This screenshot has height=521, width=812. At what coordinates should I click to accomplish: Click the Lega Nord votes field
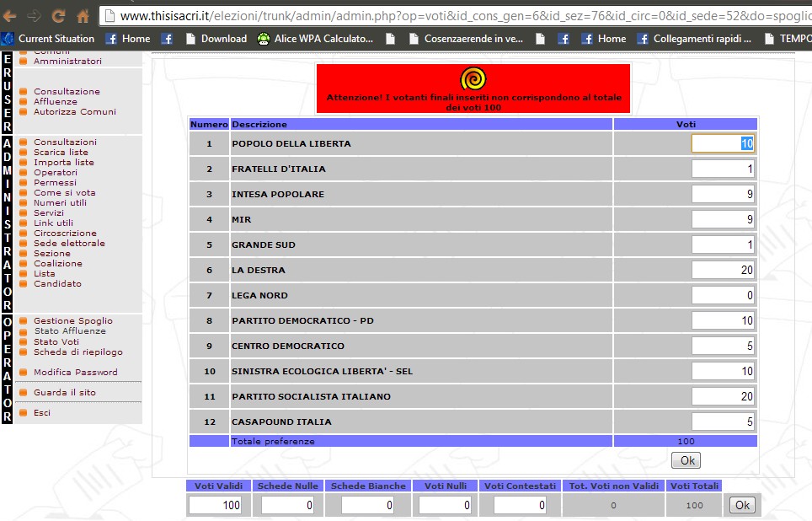723,296
